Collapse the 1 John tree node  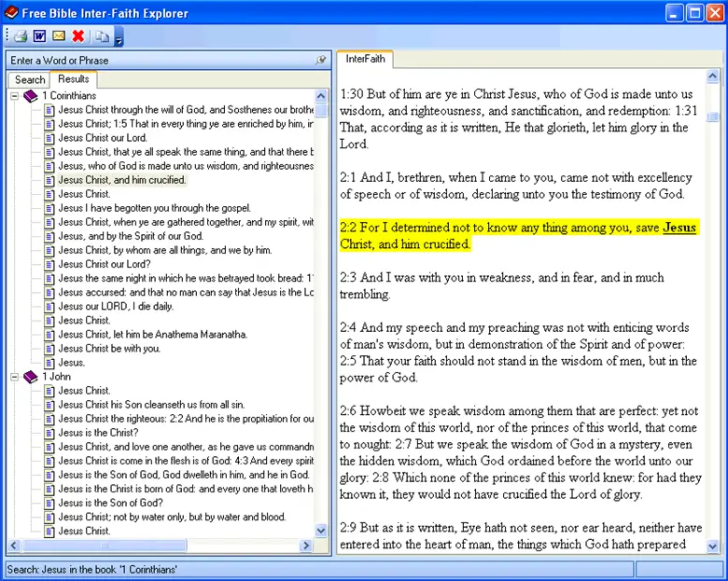(x=15, y=377)
